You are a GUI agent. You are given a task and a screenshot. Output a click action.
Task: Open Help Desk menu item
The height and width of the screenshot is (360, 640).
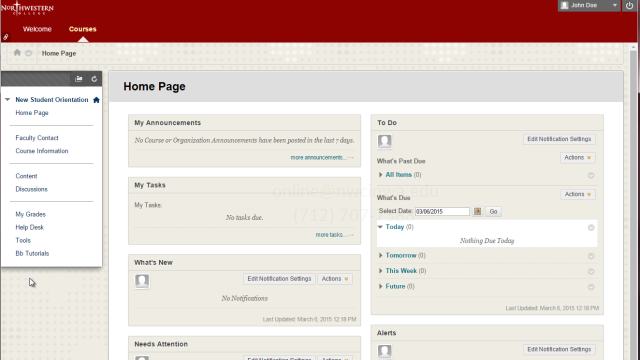29,227
